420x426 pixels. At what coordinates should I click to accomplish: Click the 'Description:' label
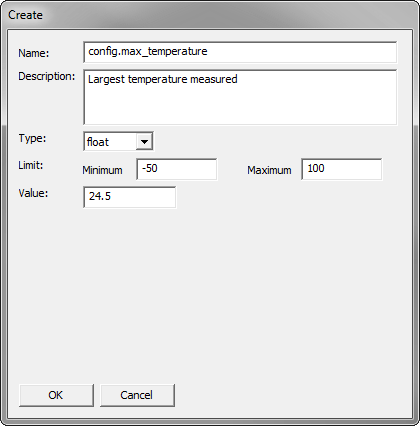[47, 76]
